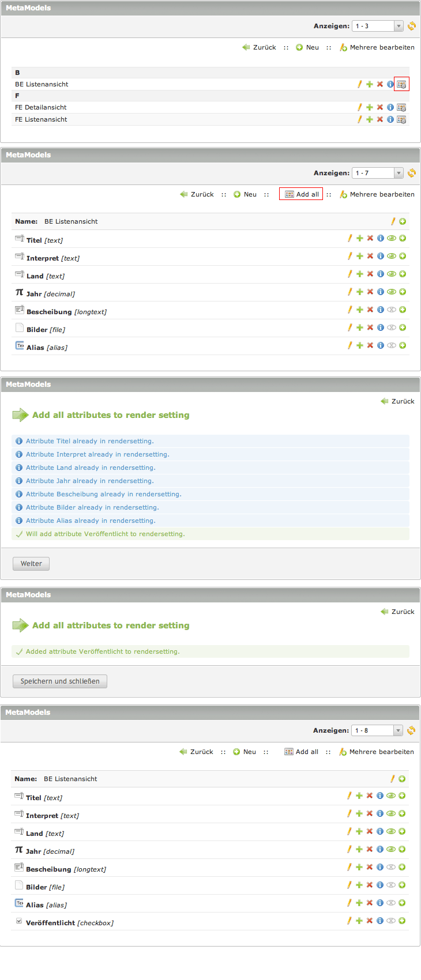Toggle Alias visibility eye in the 1 - 8 list
The width and height of the screenshot is (421, 980).
tap(391, 903)
